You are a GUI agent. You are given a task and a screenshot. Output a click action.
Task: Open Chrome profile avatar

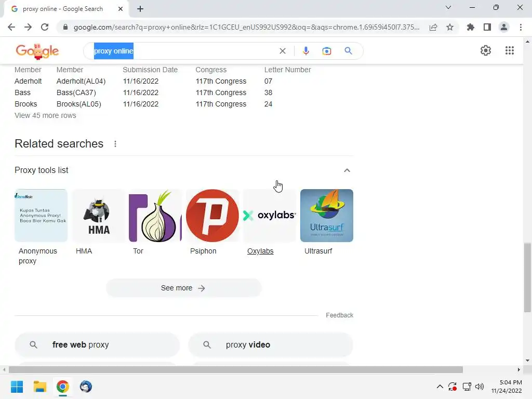(x=504, y=27)
